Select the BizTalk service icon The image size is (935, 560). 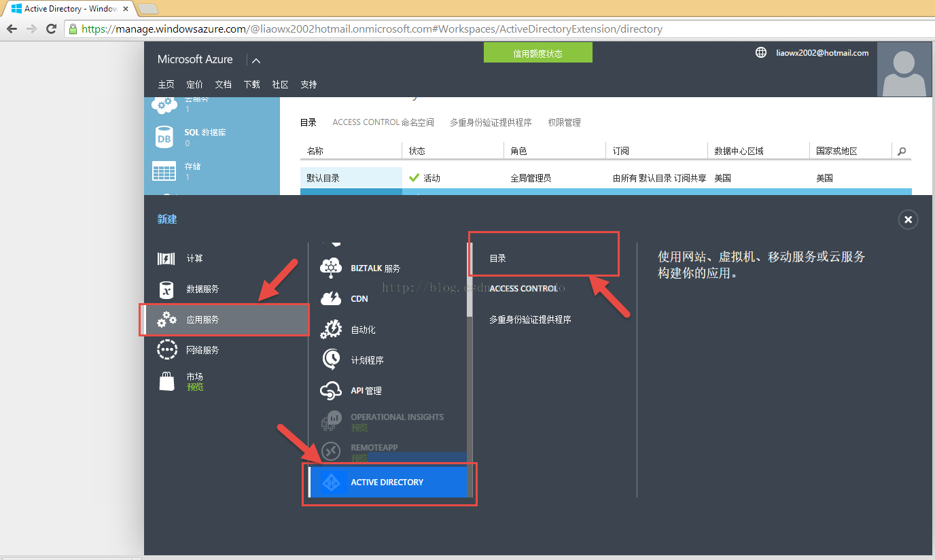pyautogui.click(x=331, y=268)
